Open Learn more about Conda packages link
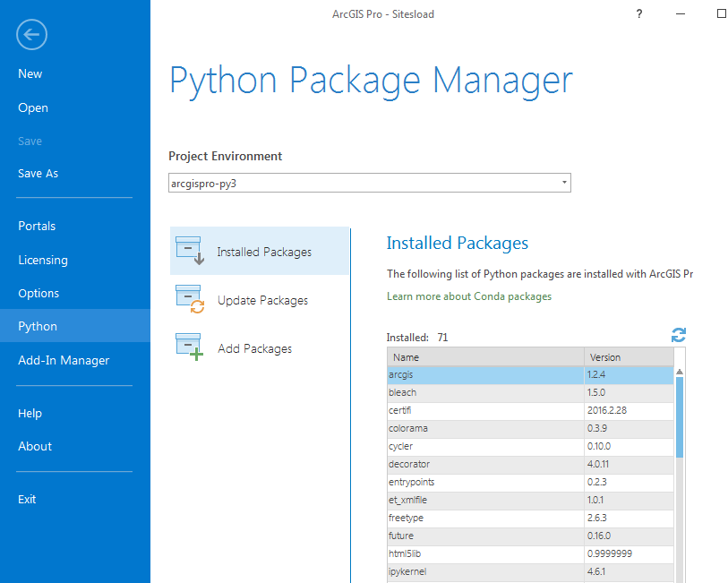728x583 pixels. 469,296
